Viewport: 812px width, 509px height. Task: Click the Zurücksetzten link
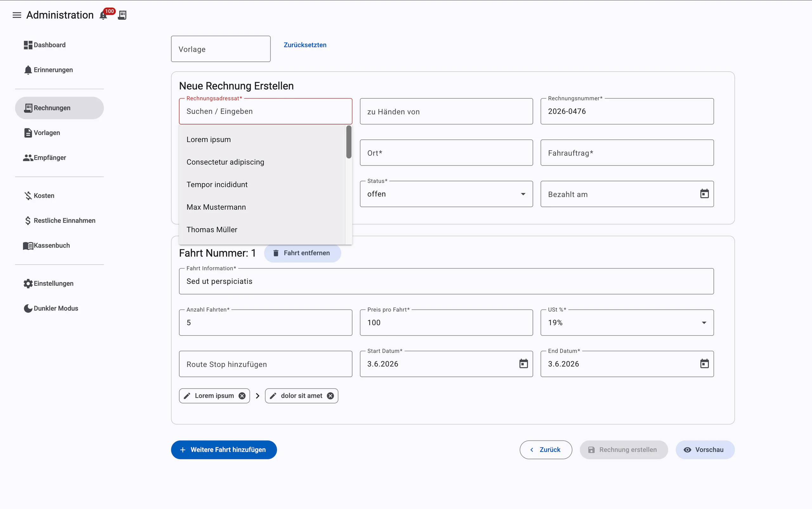[x=305, y=45]
